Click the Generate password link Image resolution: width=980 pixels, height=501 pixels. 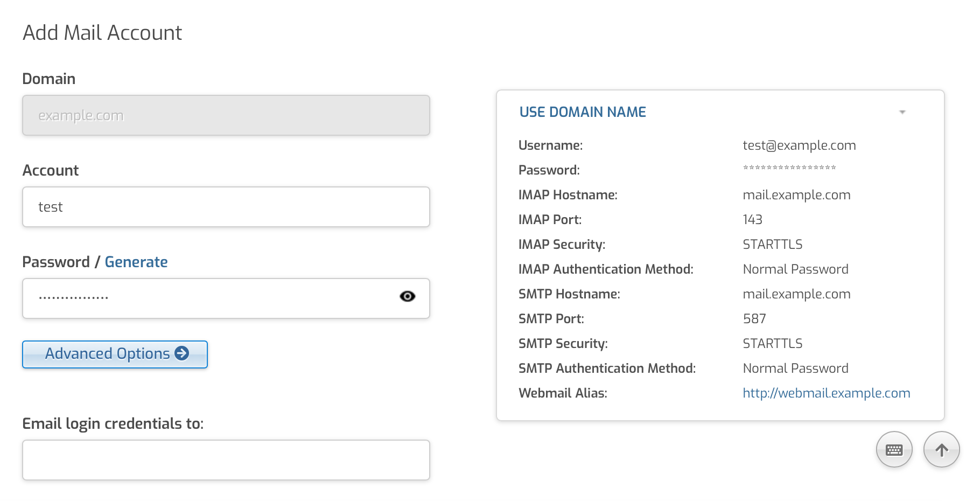click(x=136, y=262)
